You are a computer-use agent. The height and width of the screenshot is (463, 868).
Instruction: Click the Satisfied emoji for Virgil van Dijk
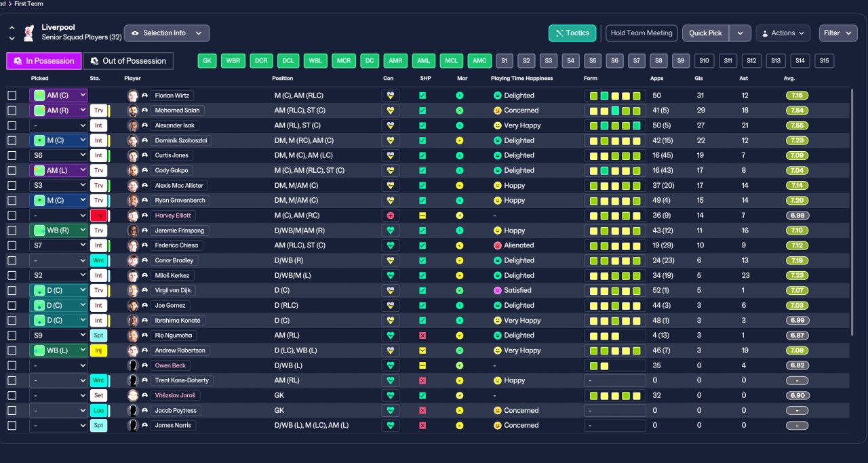point(497,290)
